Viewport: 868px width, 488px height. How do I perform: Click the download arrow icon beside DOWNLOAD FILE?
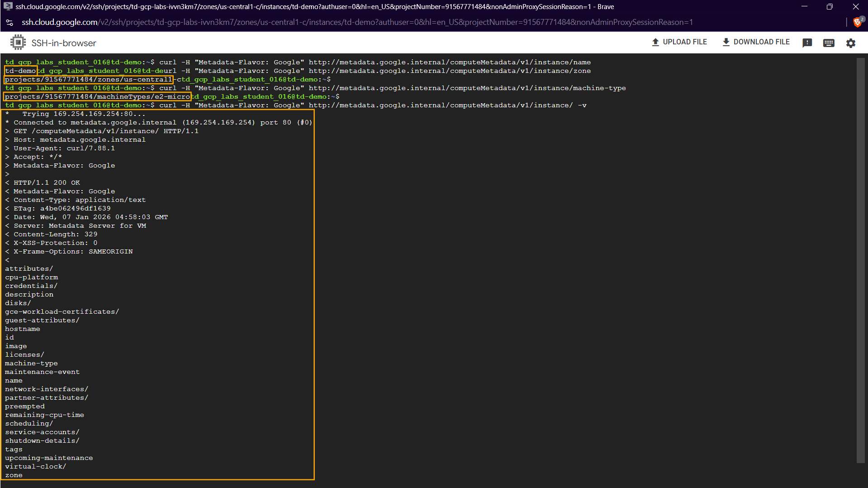726,42
